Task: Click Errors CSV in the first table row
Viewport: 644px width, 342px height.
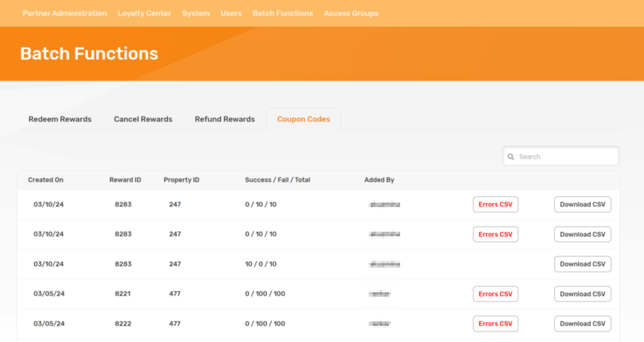Action: click(495, 204)
